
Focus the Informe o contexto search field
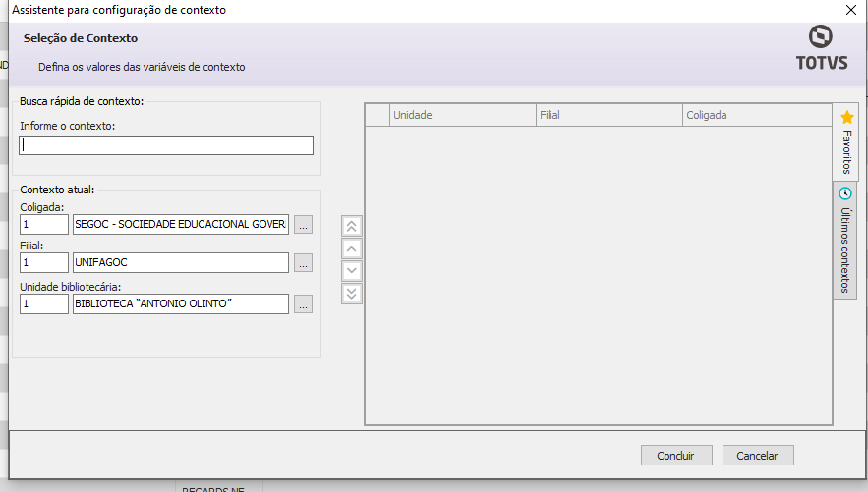(166, 145)
